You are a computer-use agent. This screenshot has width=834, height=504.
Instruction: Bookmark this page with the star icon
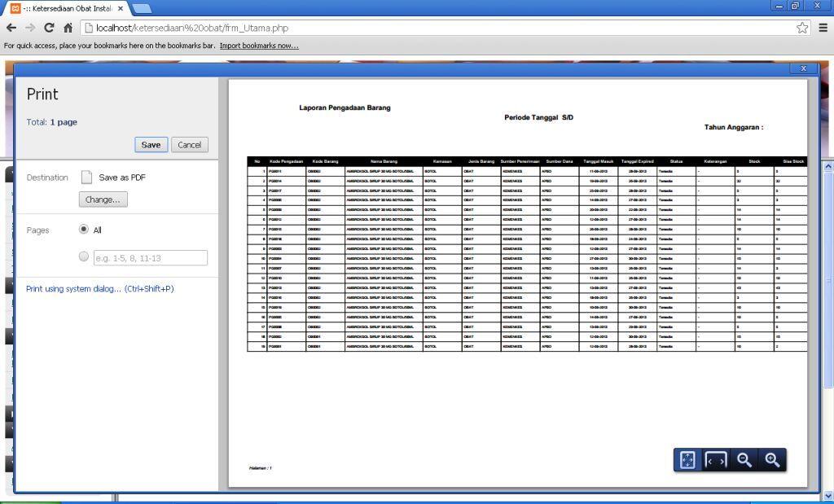tap(802, 28)
